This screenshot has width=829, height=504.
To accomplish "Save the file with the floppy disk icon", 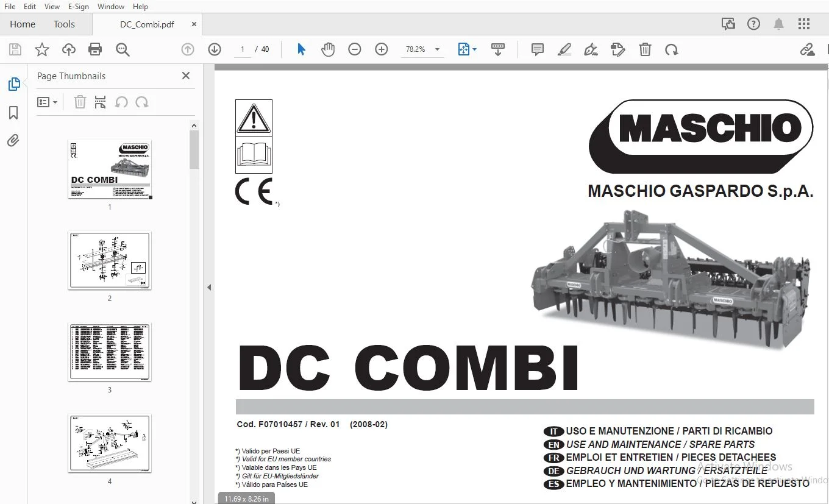I will click(x=15, y=49).
